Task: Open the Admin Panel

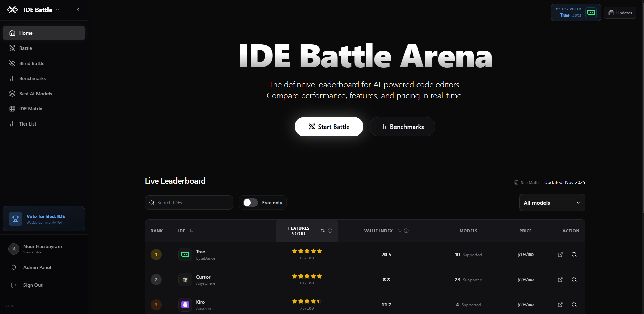Action: point(37,267)
